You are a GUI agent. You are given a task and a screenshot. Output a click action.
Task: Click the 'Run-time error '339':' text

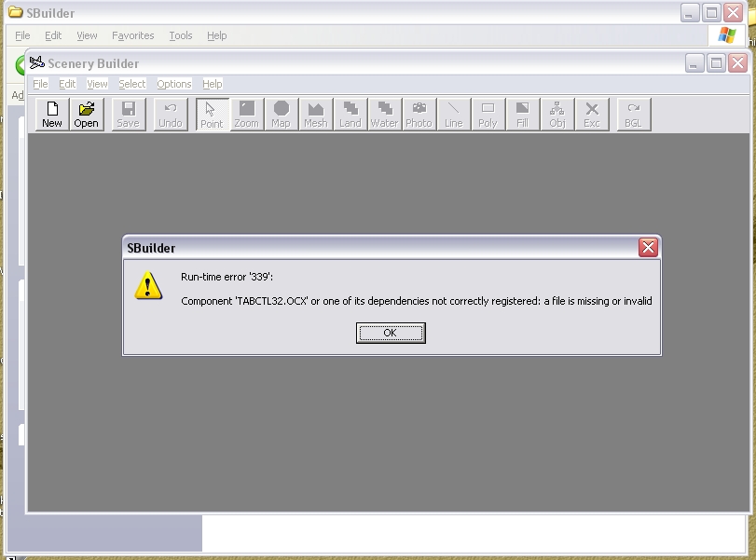(x=227, y=277)
